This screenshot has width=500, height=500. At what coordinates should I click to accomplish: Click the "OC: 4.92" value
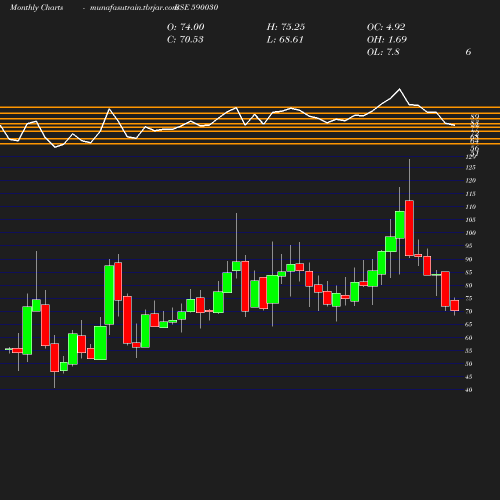click(x=386, y=27)
